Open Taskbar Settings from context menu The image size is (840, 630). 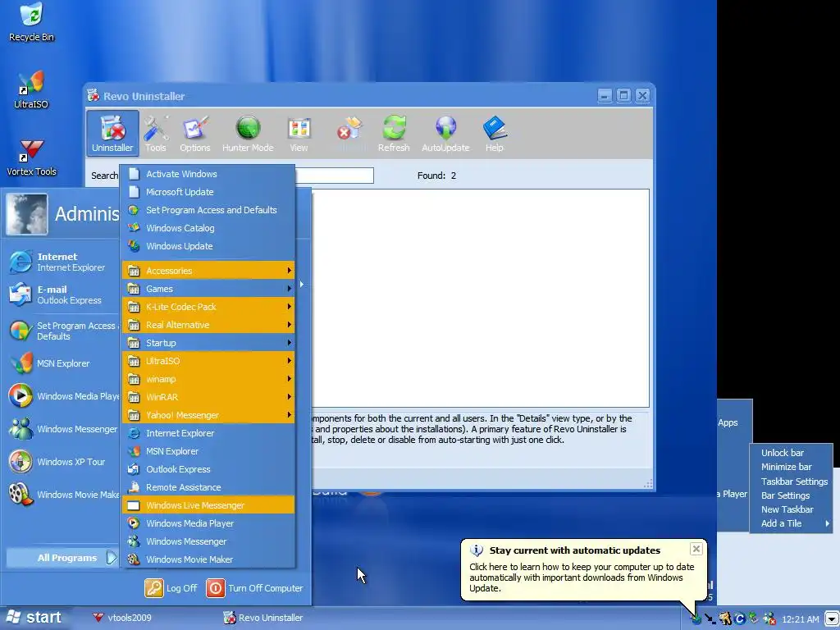click(792, 481)
